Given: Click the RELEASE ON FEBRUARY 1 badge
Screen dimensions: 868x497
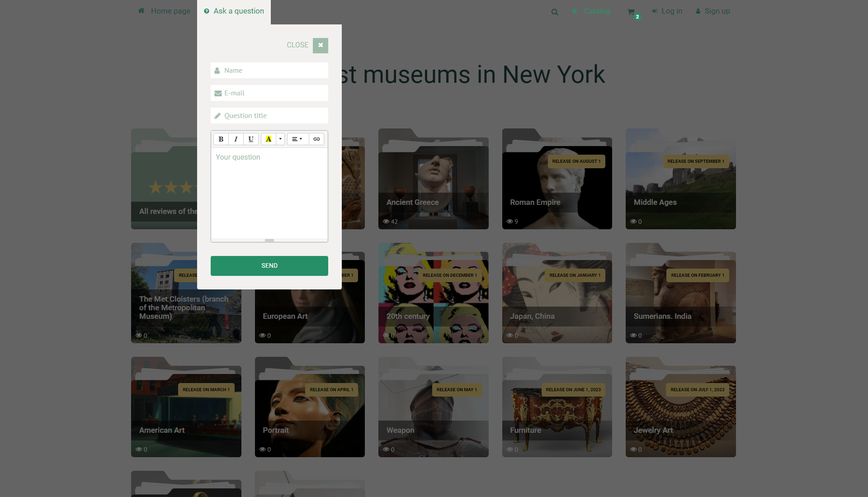Looking at the screenshot, I should [697, 275].
